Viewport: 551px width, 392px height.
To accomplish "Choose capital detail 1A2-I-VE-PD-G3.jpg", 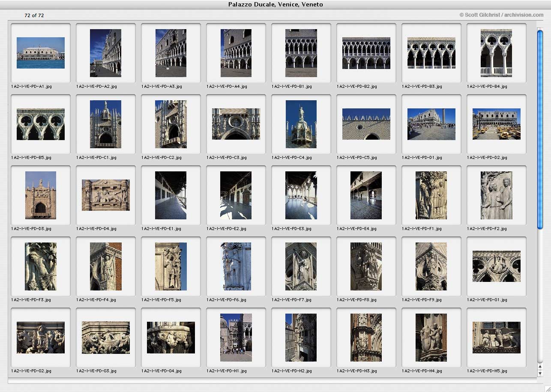I will click(106, 338).
